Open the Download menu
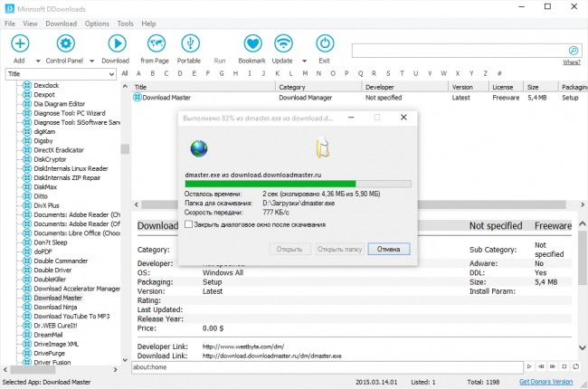Image resolution: width=588 pixels, height=389 pixels. click(62, 24)
